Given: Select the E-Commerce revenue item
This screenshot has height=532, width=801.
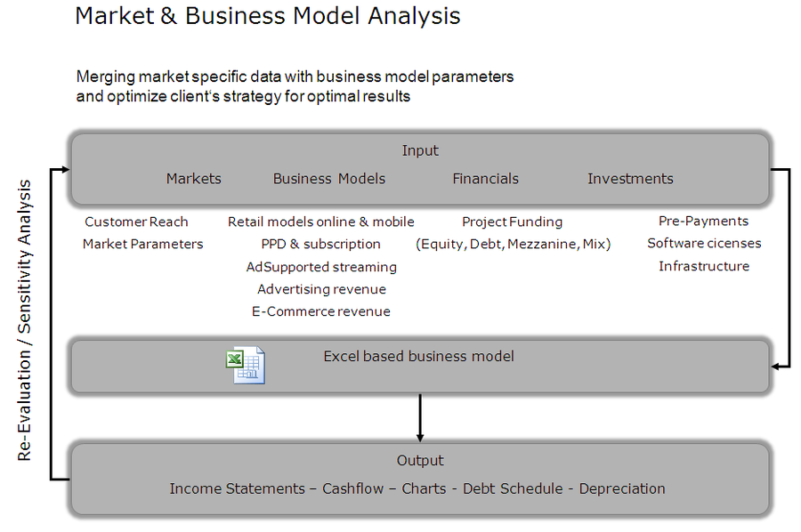Looking at the screenshot, I should (x=321, y=311).
